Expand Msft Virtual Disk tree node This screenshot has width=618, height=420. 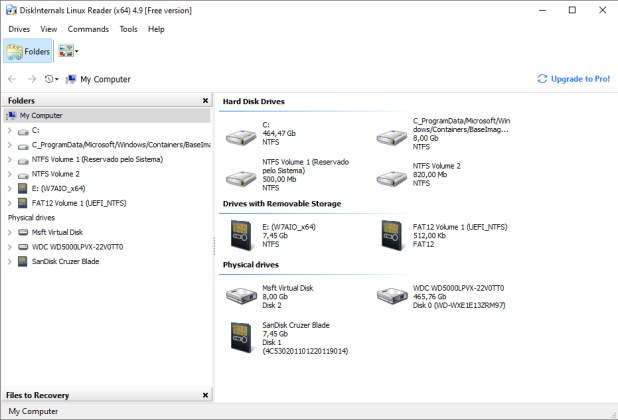10,232
